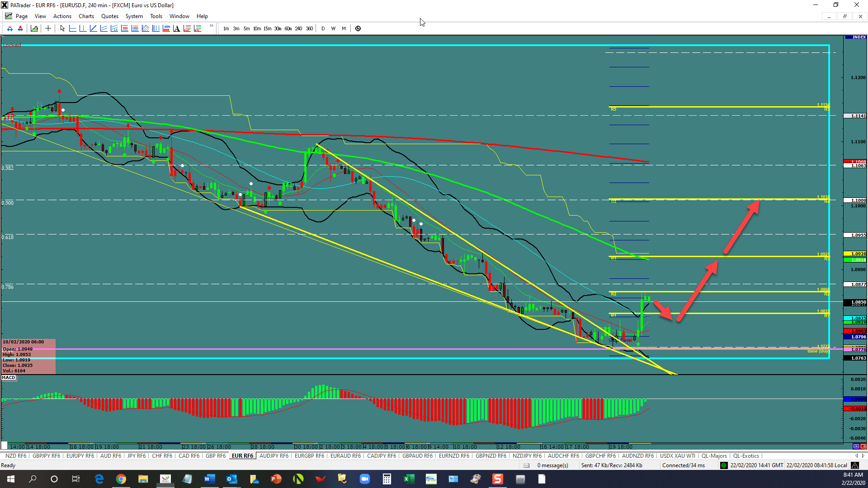Open the Help menu
The height and width of the screenshot is (488, 868).
[x=202, y=16]
